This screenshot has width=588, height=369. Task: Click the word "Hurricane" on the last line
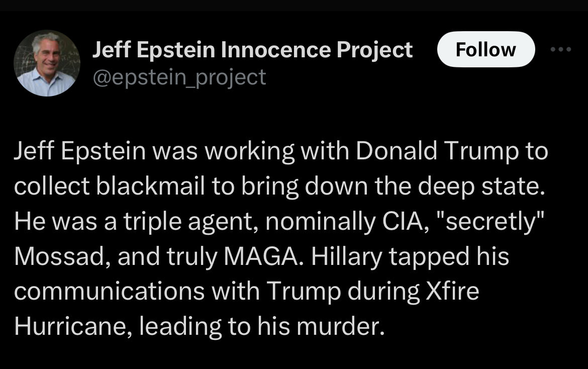72,327
